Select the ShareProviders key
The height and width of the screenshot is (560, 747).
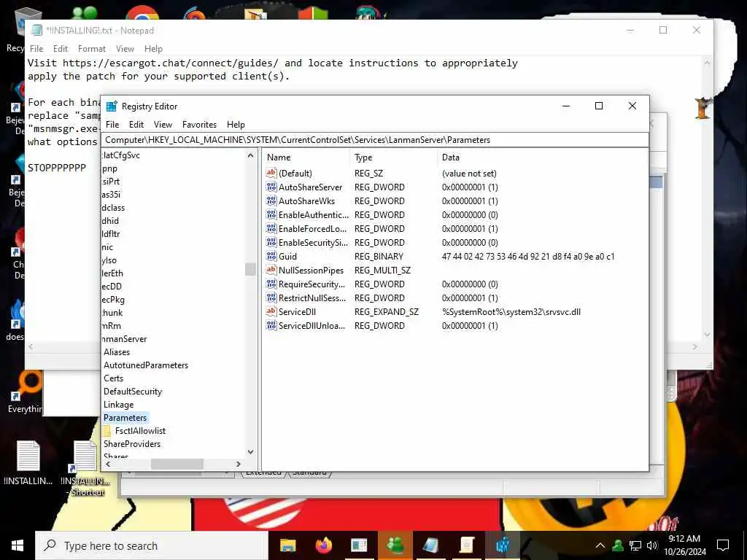click(132, 444)
